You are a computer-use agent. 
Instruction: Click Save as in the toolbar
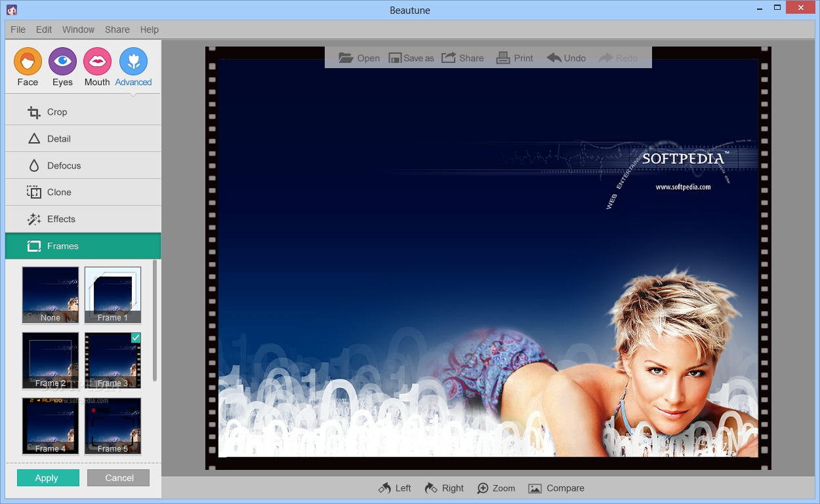click(411, 58)
